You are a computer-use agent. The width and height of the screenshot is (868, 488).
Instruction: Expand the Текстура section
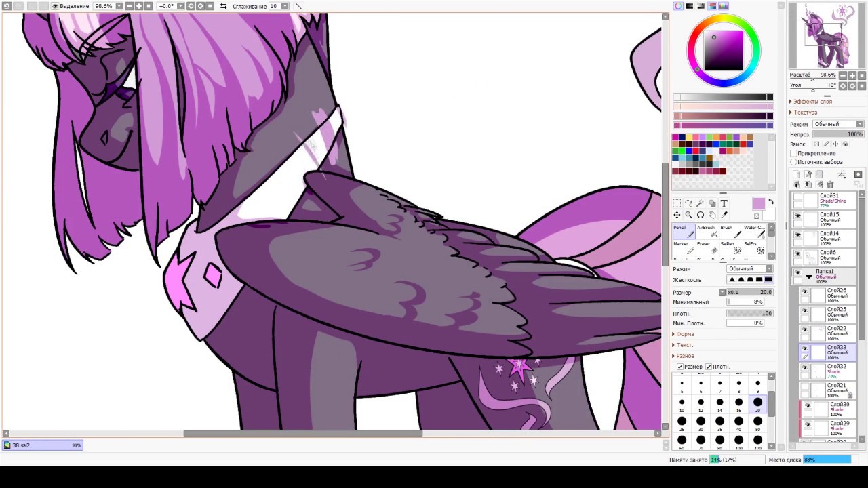[x=804, y=113]
